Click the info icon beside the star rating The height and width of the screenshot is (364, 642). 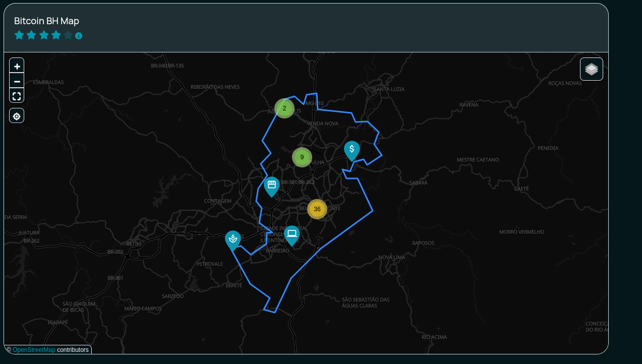78,35
